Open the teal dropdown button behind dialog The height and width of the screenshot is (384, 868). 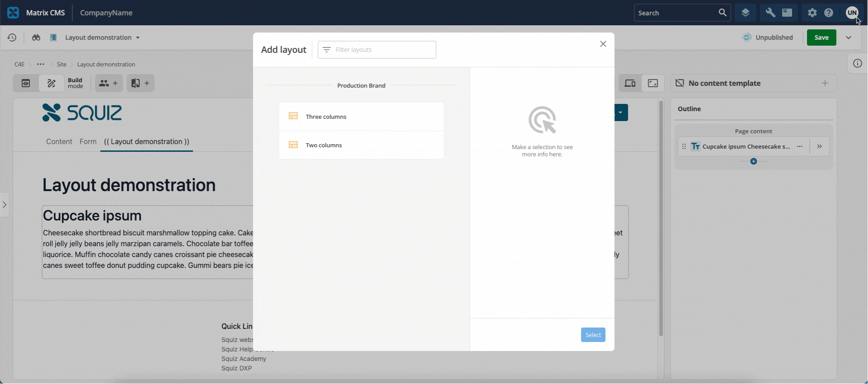[621, 112]
